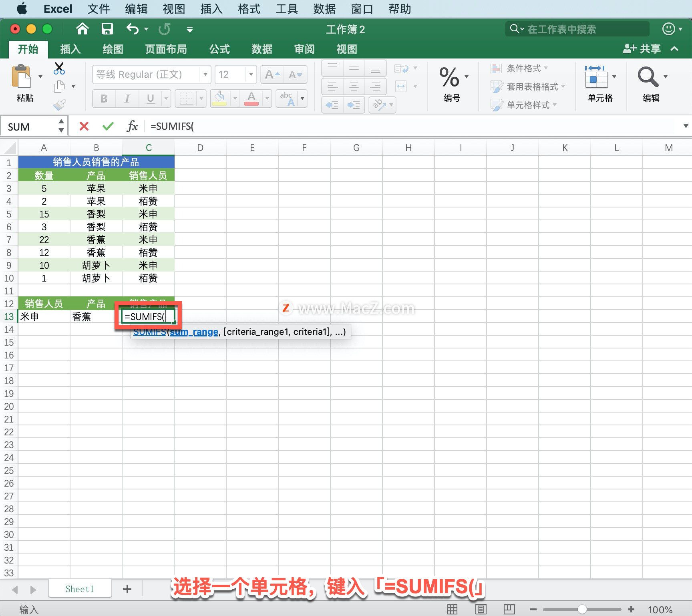Click the Cells ribbon icon
Image resolution: width=692 pixels, height=616 pixels.
596,77
